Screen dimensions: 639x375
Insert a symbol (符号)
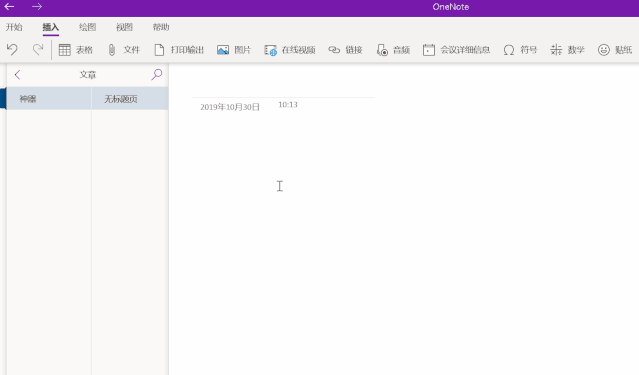(x=520, y=50)
